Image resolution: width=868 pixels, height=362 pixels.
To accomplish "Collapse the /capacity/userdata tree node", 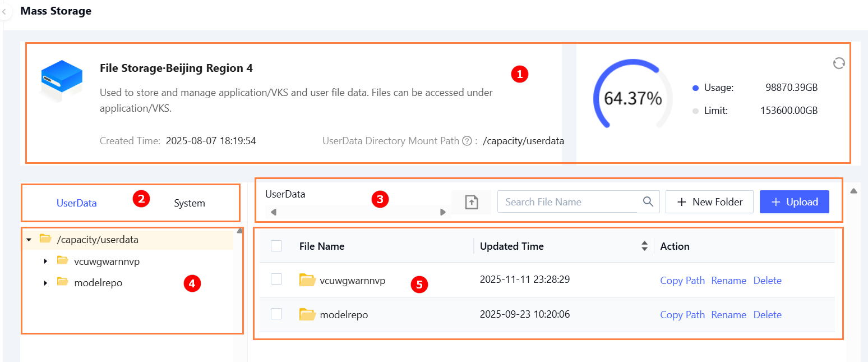I will [x=29, y=240].
